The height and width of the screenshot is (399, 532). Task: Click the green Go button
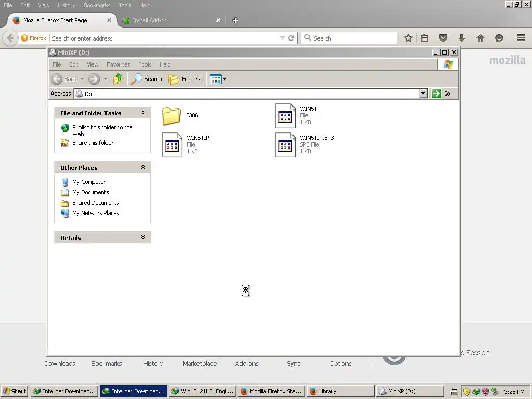(x=441, y=94)
